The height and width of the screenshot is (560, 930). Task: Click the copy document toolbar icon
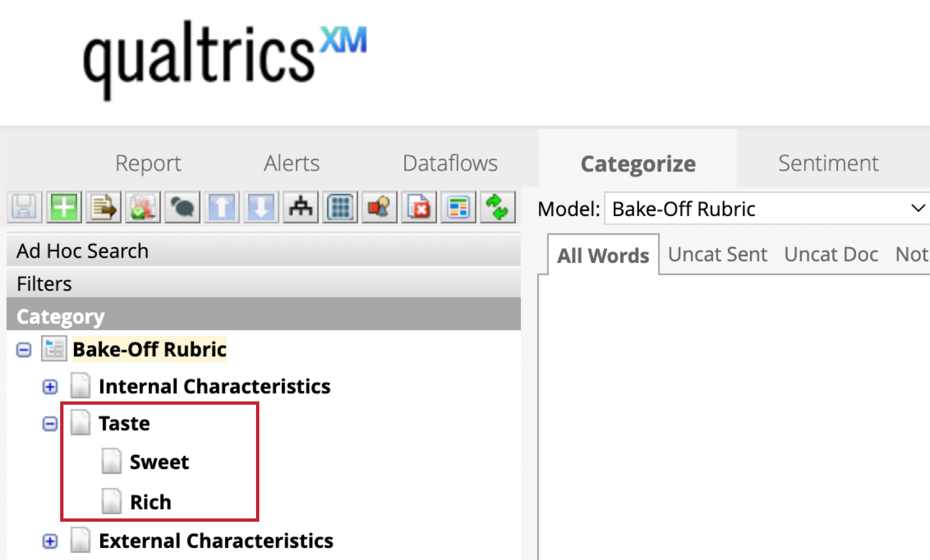103,207
